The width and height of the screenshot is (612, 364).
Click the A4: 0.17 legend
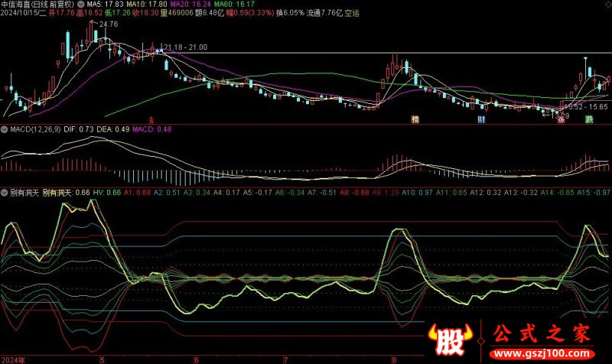(226, 193)
